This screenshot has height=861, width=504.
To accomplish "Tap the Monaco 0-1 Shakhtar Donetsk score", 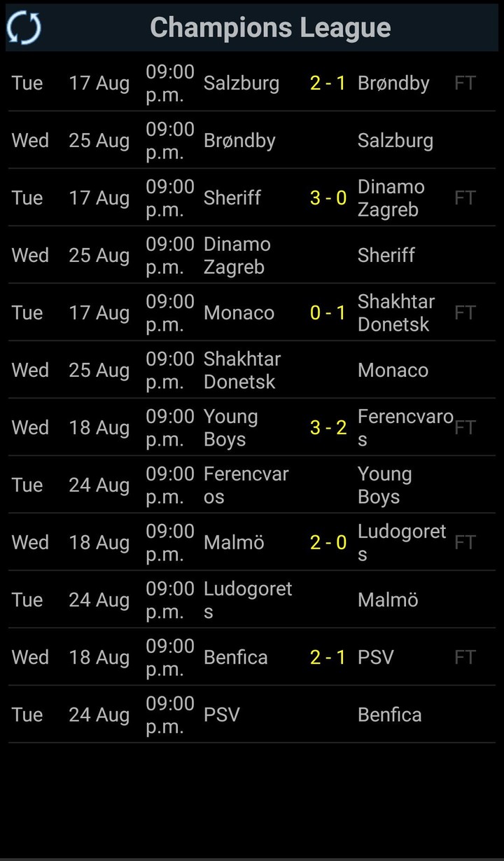I will click(328, 313).
